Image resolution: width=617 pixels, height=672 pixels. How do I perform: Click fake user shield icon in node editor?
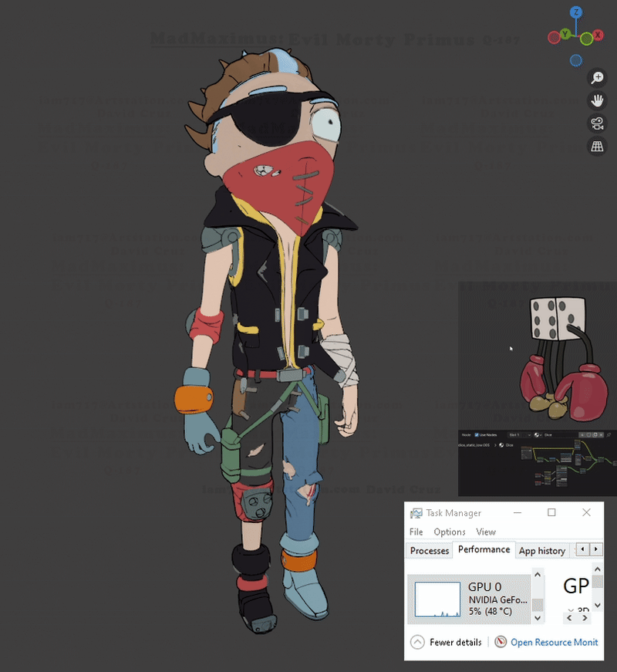588,435
